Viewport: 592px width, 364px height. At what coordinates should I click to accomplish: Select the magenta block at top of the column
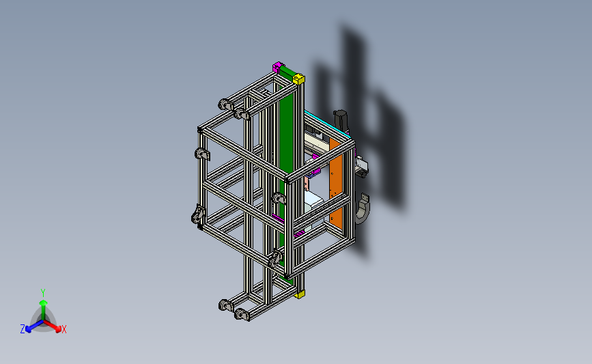click(278, 67)
